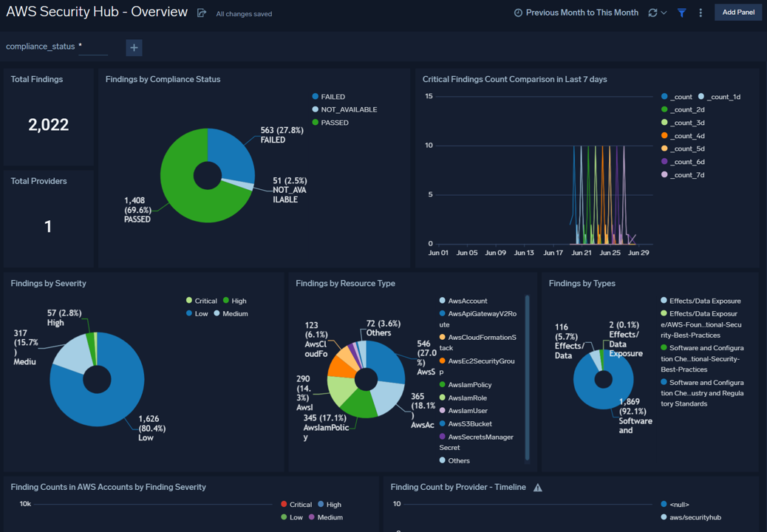The image size is (767, 532).
Task: Open the compliance_status filter value field
Action: tap(94, 47)
